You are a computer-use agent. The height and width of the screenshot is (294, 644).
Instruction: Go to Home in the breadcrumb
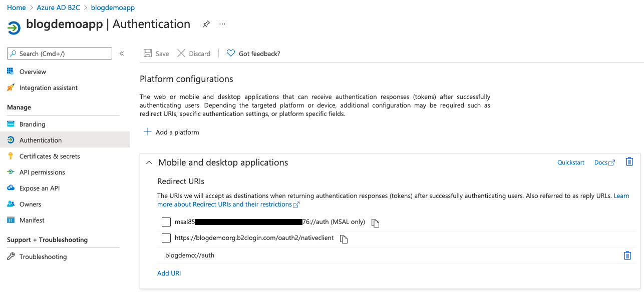point(17,7)
